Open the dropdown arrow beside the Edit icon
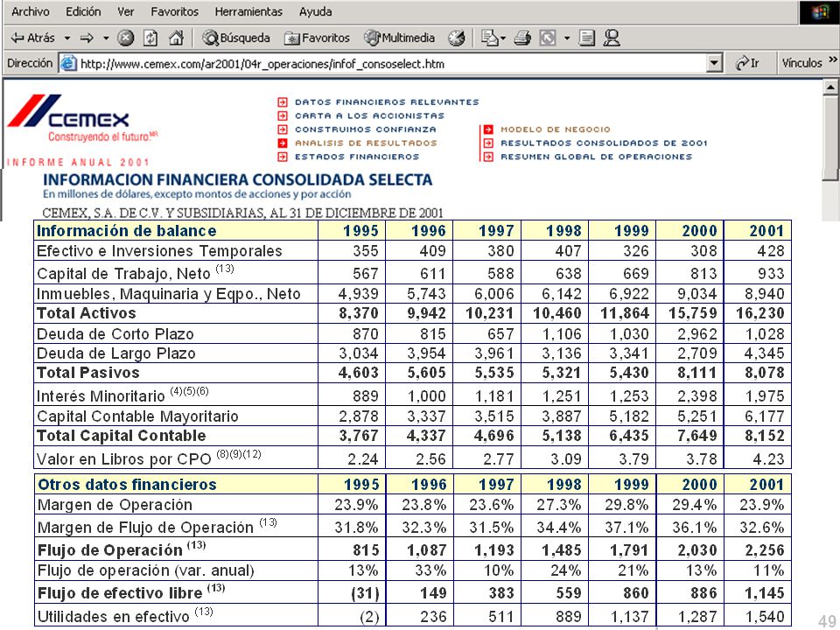The width and height of the screenshot is (840, 630). pyautogui.click(x=566, y=38)
